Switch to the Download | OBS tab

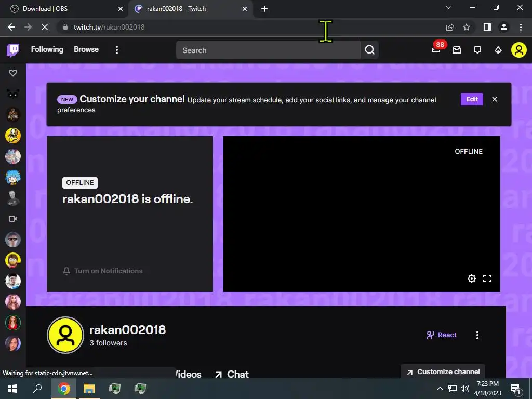pos(64,9)
